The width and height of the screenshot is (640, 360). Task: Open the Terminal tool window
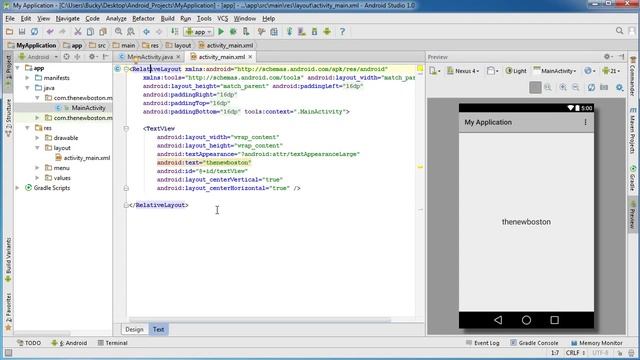(113, 343)
